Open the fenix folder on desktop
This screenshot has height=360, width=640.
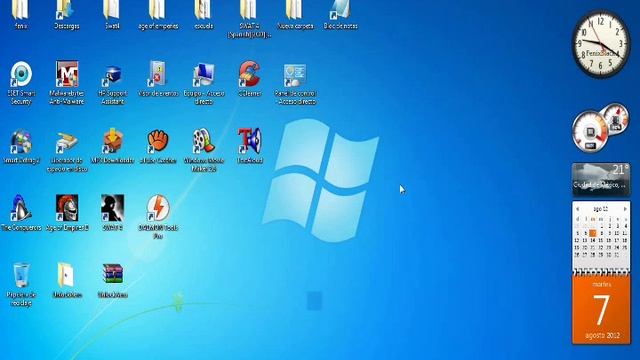(x=20, y=14)
